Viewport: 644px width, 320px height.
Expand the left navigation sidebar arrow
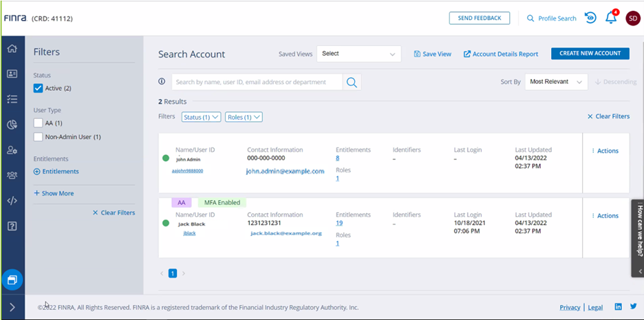tap(12, 307)
